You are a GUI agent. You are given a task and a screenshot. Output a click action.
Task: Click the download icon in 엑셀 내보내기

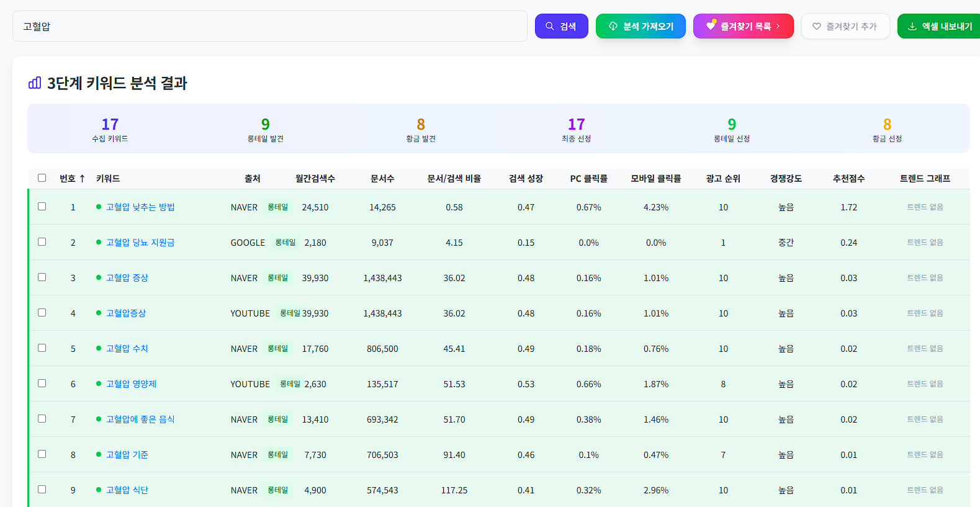click(912, 26)
